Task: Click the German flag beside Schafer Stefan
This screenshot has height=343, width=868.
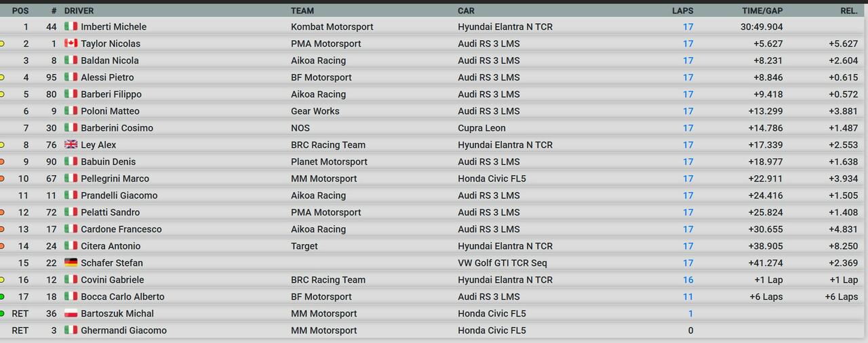Action: click(71, 262)
